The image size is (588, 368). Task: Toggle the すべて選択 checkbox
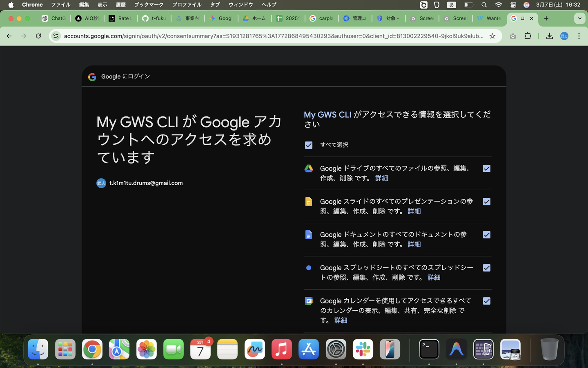pos(309,145)
